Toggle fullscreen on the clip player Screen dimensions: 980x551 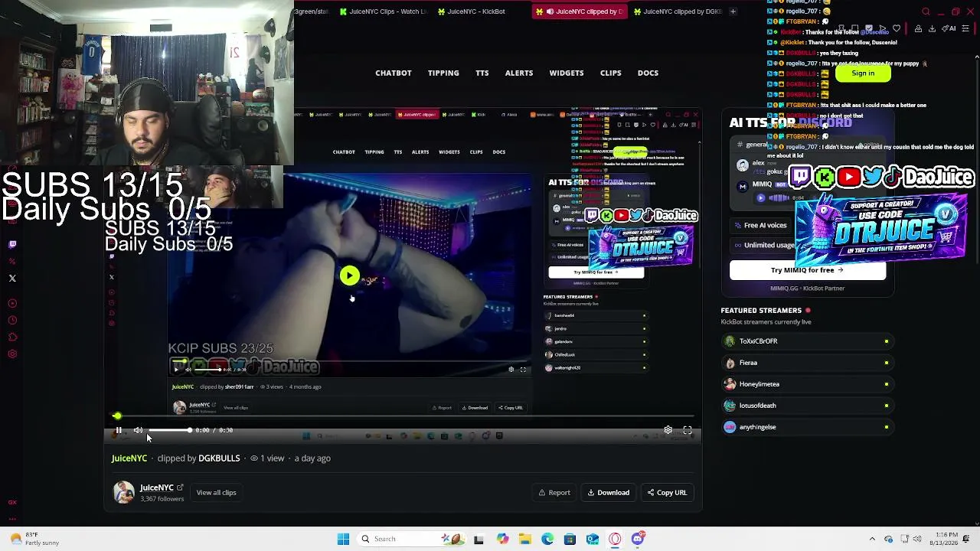[x=688, y=430]
